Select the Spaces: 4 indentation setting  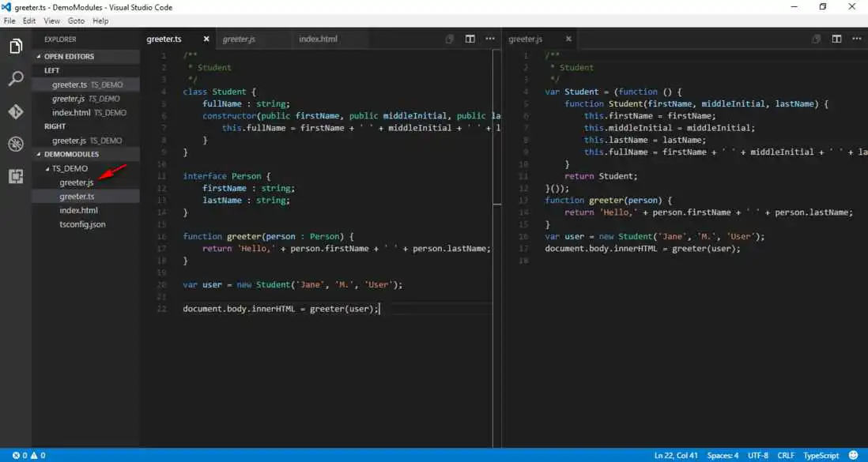point(723,455)
